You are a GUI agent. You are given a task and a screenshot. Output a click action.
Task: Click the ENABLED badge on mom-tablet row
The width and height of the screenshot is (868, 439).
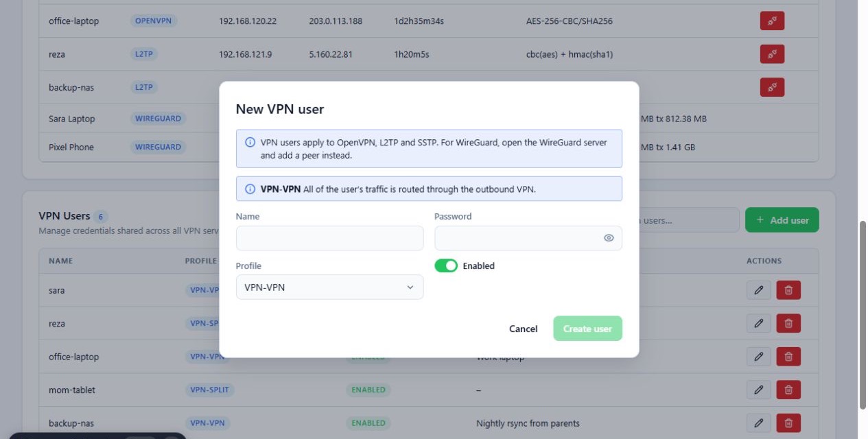pos(368,390)
